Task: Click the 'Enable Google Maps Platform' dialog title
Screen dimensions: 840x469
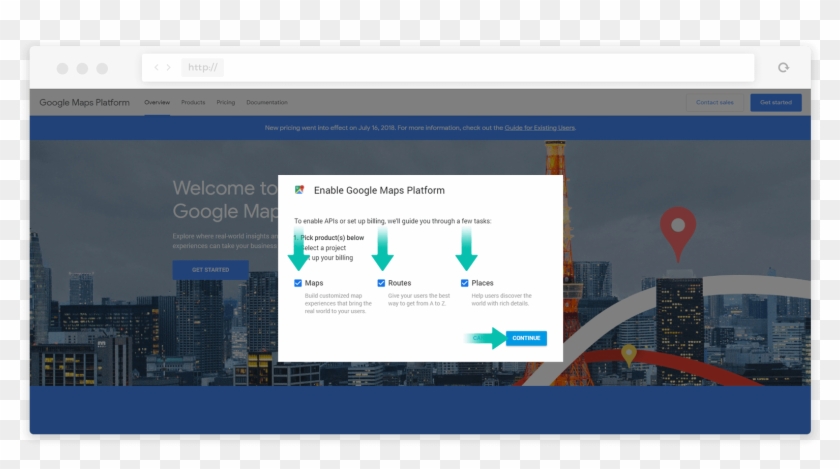Action: point(379,190)
